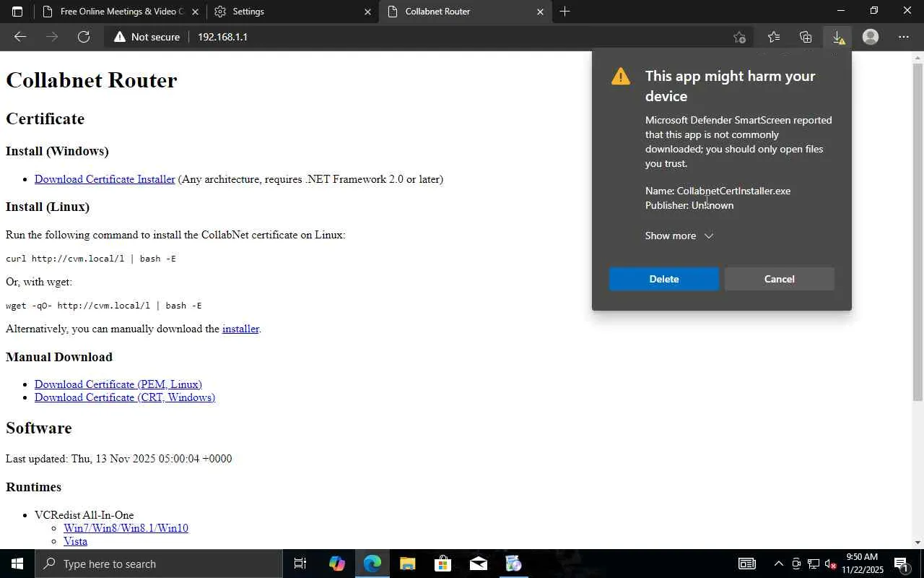924x578 pixels.
Task: Click 'This app might harm your device' title
Action: click(731, 86)
